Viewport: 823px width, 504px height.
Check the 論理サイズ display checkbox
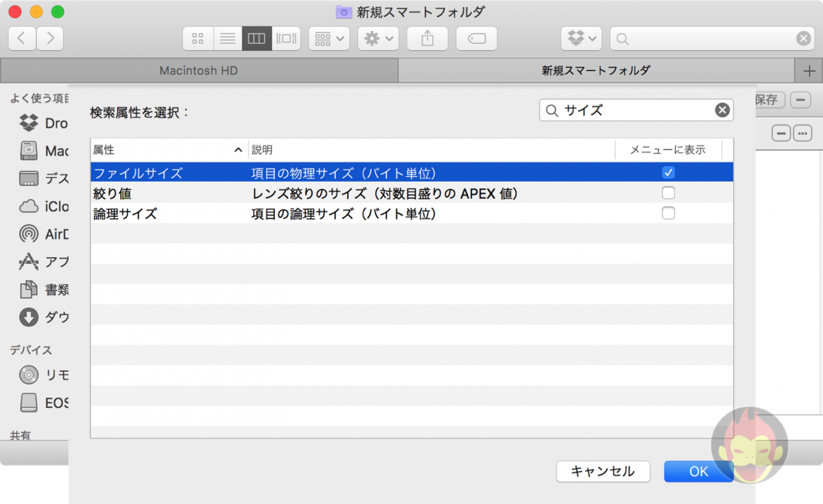tap(668, 213)
